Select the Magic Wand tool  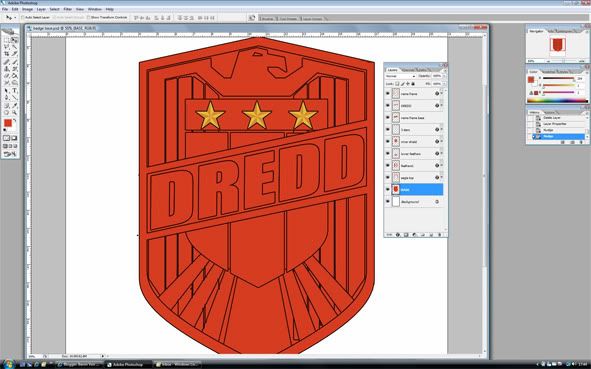[x=14, y=47]
